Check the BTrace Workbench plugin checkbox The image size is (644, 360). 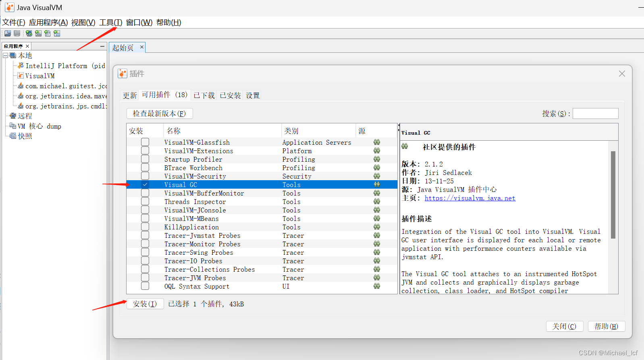point(145,167)
